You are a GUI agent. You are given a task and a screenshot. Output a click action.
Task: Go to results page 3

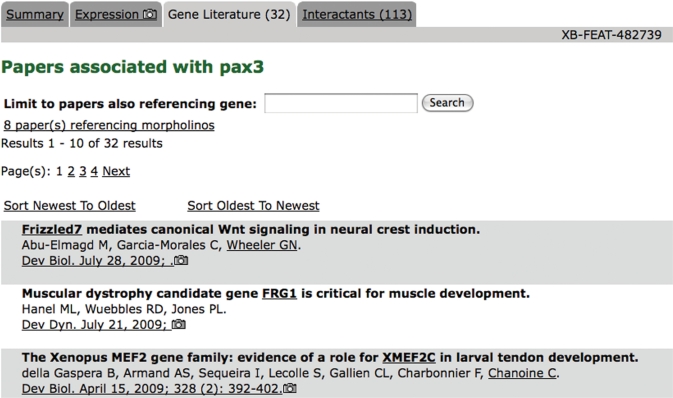[x=83, y=171]
